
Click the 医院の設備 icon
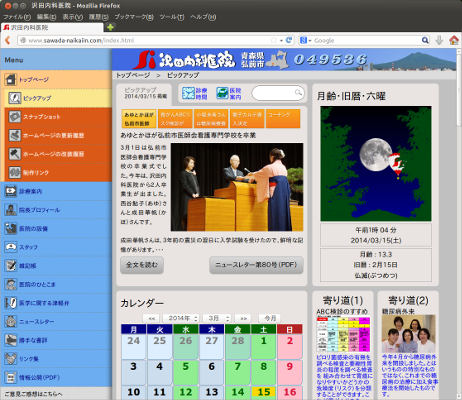pos(11,228)
